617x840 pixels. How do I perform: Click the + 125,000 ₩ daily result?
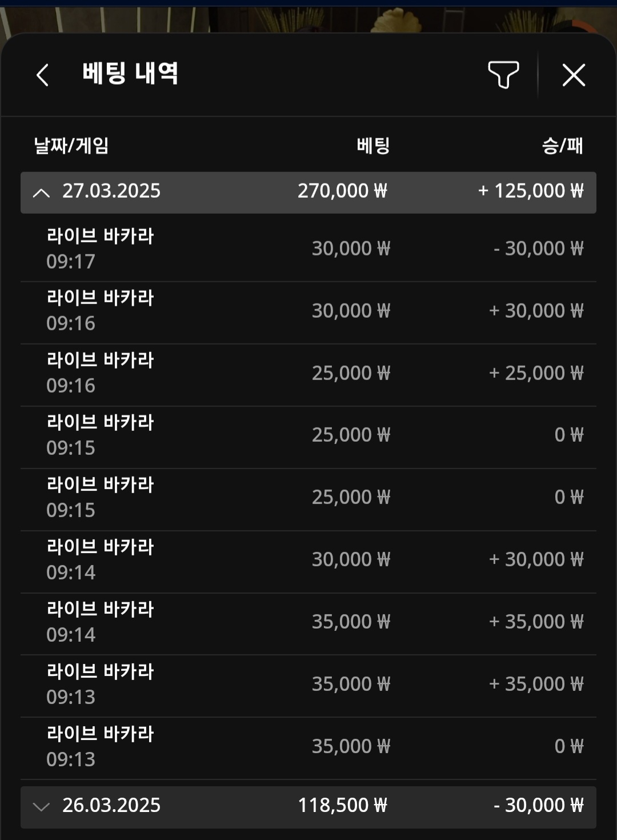[531, 191]
